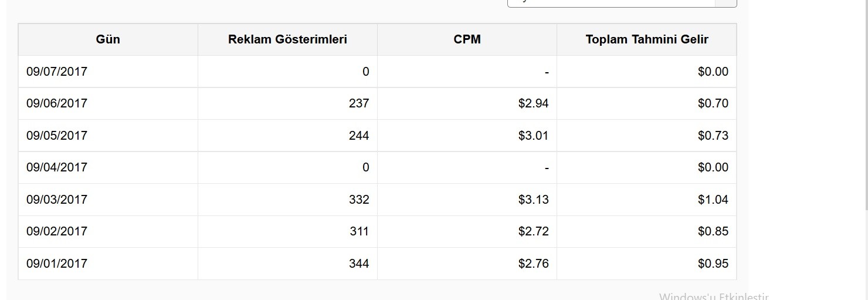
Task: Open the partially visible dropdown above table
Action: 622,3
